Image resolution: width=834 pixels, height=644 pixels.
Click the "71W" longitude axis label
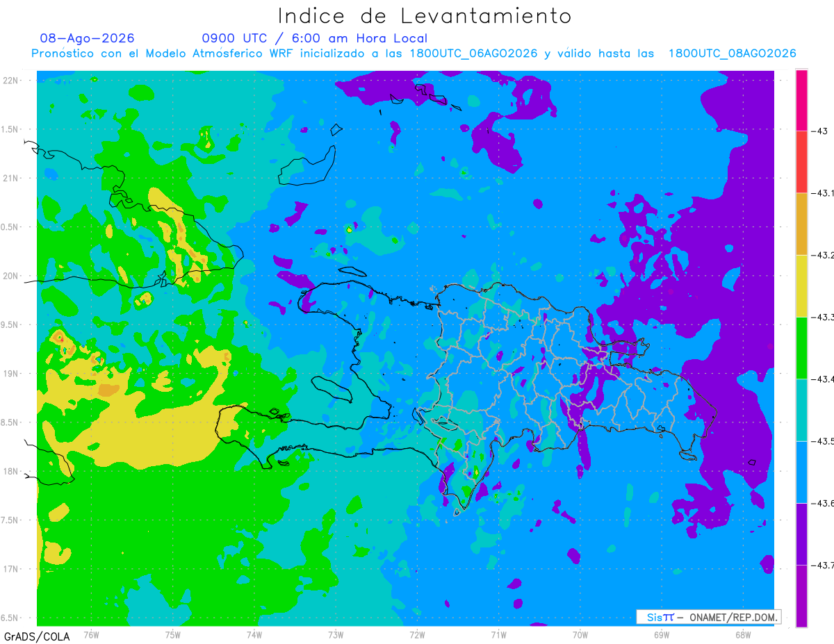click(x=498, y=634)
